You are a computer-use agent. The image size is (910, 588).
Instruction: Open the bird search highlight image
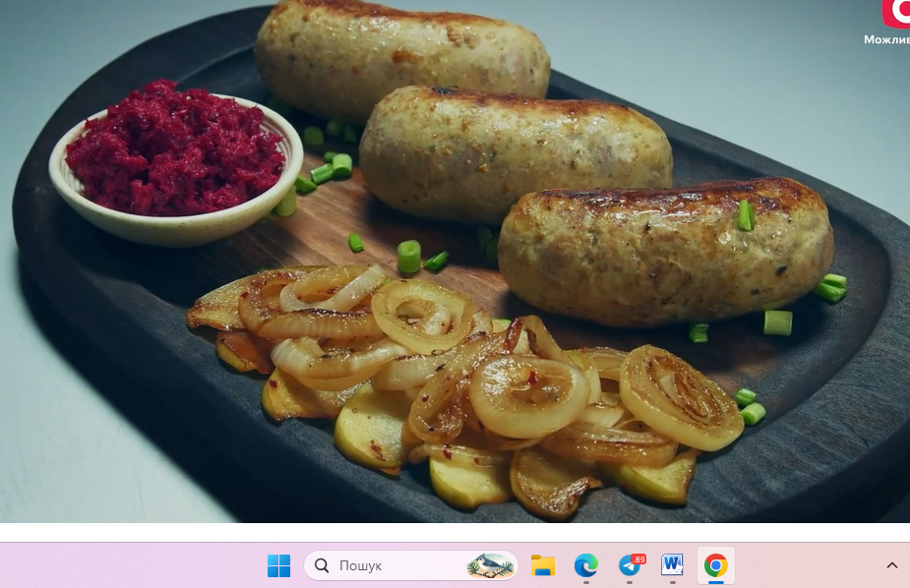[x=489, y=565]
